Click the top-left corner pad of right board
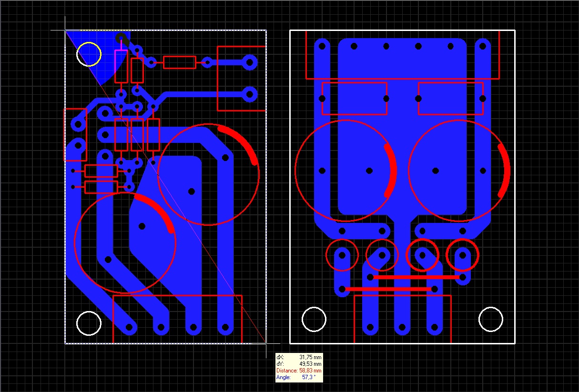Viewport: 579px width, 392px height. click(322, 47)
